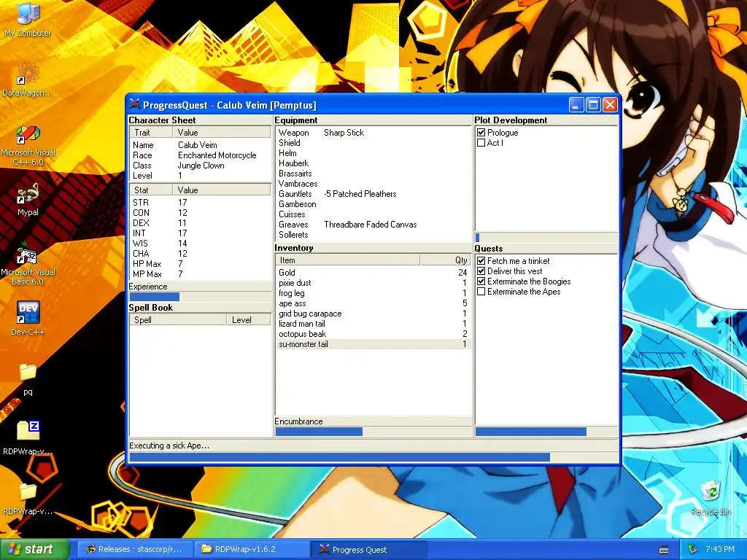Click the tray icon next to the clock
Viewport: 747px width, 560px height.
click(x=692, y=550)
